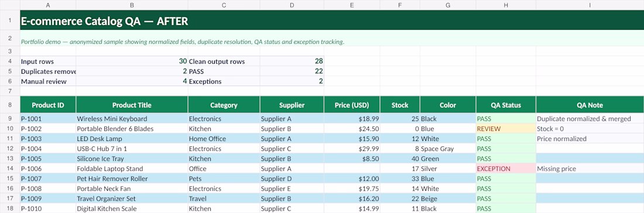Click the 'LED Desk Lamp' cell

132,139
